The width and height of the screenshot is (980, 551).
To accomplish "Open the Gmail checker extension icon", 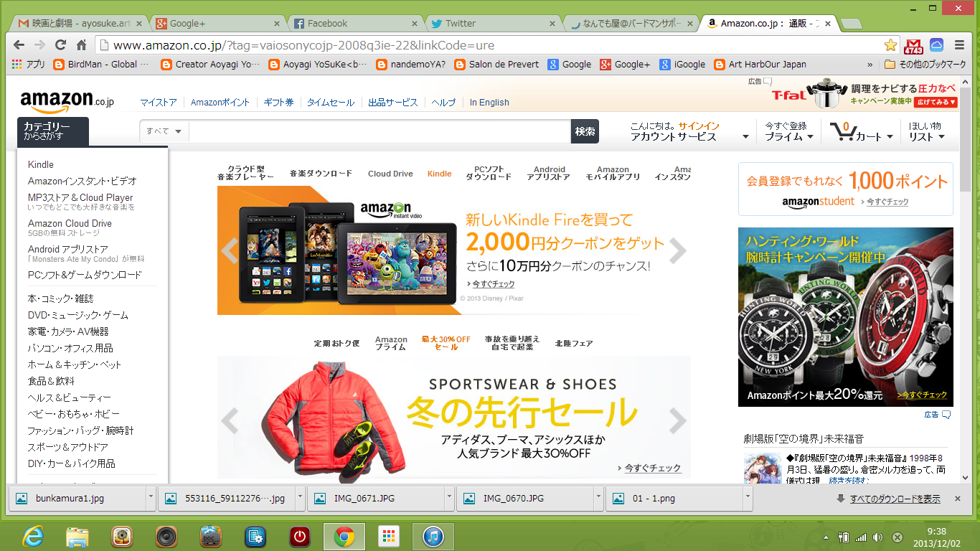I will 914,45.
